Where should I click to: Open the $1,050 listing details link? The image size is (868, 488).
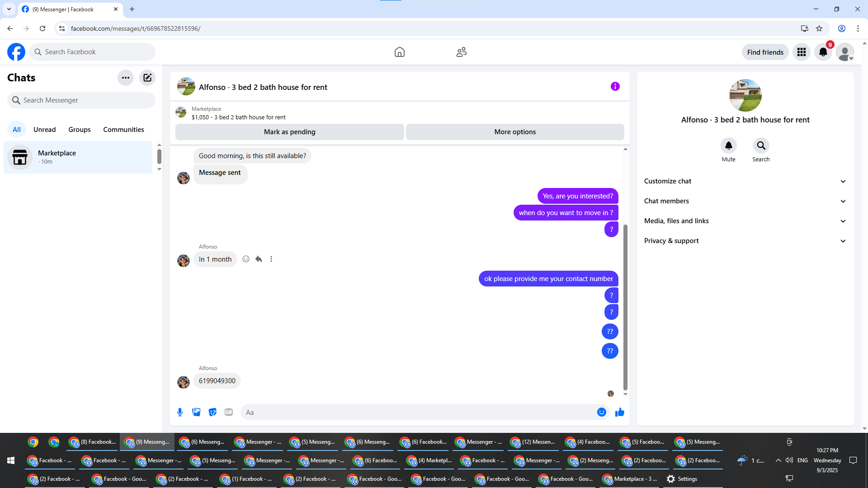point(239,117)
